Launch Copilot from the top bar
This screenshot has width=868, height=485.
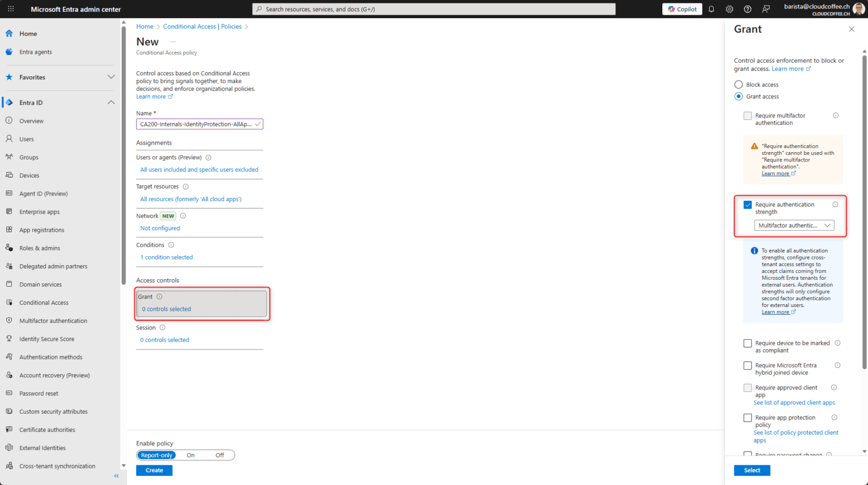682,8
